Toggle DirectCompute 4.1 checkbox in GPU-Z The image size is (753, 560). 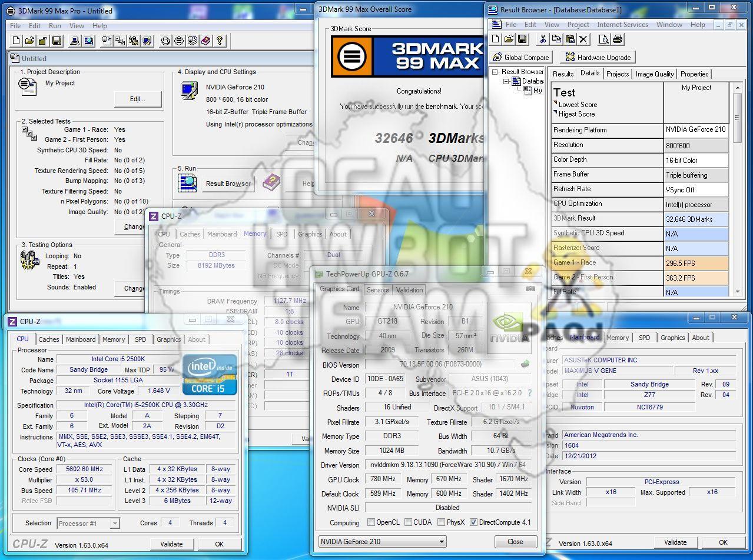[473, 522]
